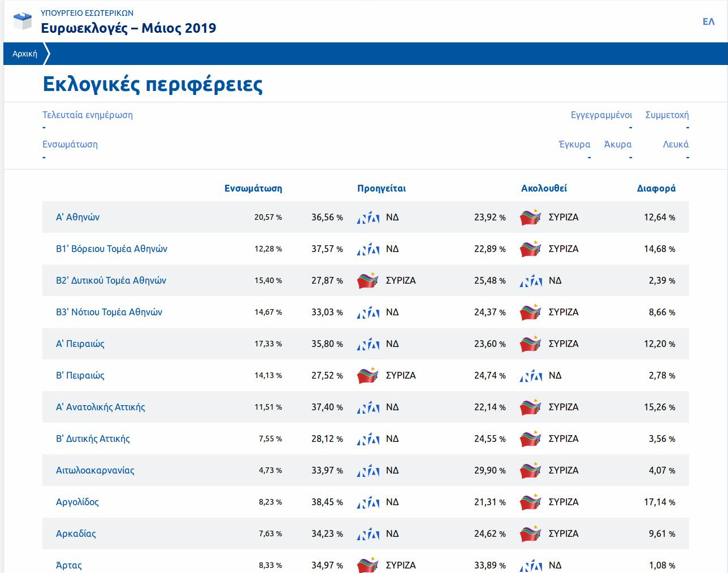Click the leading ΣΥΡΙΖΑ logo in Β' Πειραιώς row
The image size is (728, 573).
(x=368, y=376)
